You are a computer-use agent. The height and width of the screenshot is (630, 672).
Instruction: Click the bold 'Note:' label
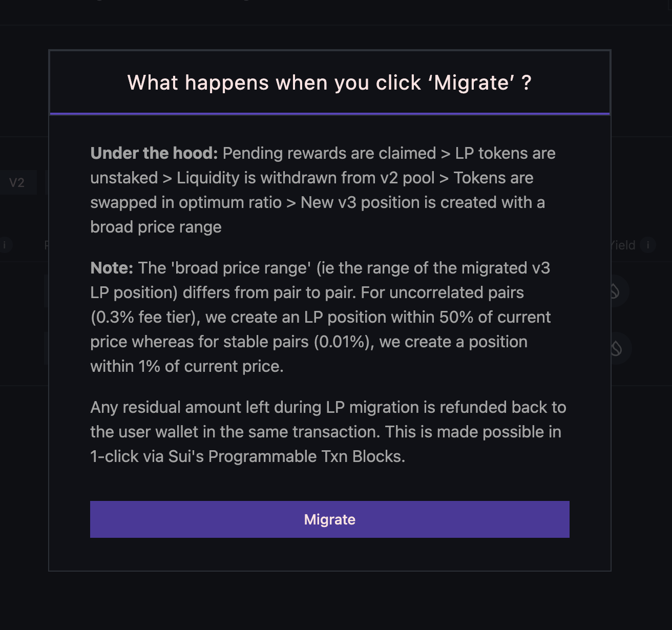pos(112,268)
